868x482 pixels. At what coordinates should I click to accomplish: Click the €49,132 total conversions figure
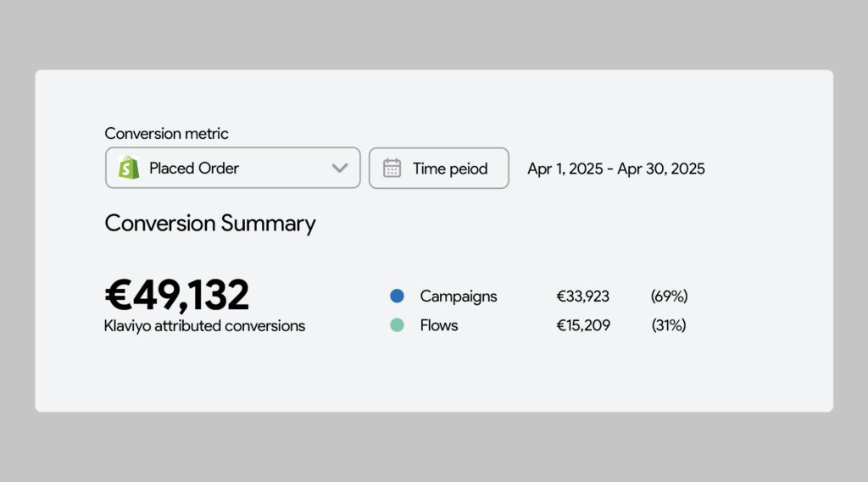[x=176, y=295]
